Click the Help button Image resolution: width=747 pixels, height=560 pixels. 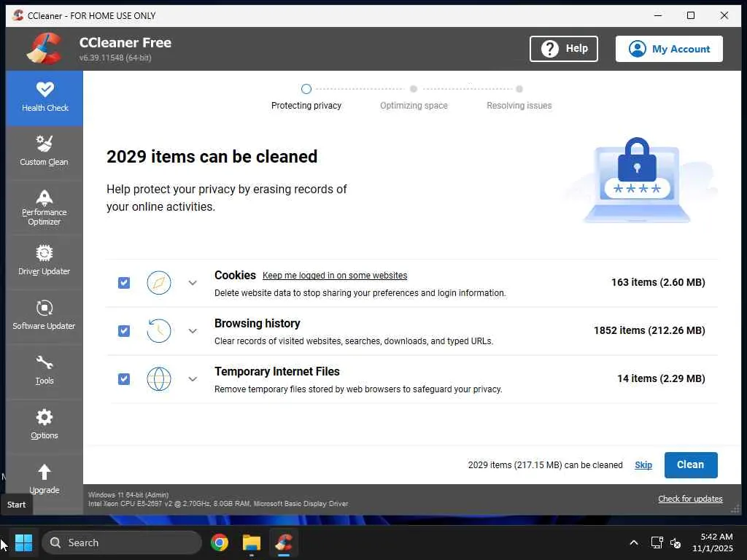click(x=564, y=49)
